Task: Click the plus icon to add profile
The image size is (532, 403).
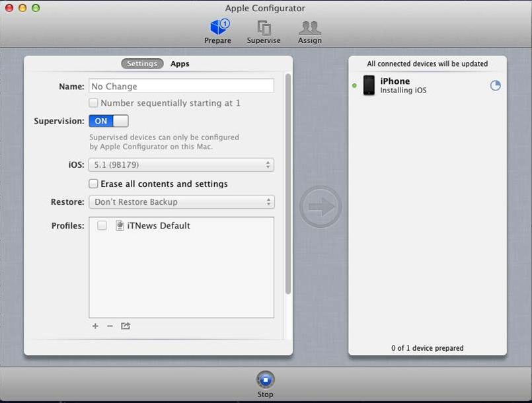Action: [95, 326]
